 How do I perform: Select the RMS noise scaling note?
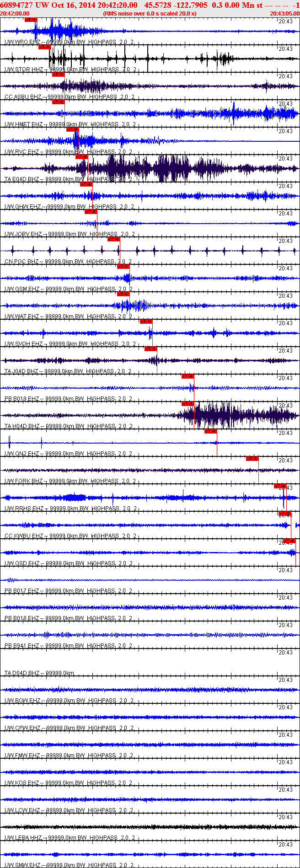click(x=150, y=14)
